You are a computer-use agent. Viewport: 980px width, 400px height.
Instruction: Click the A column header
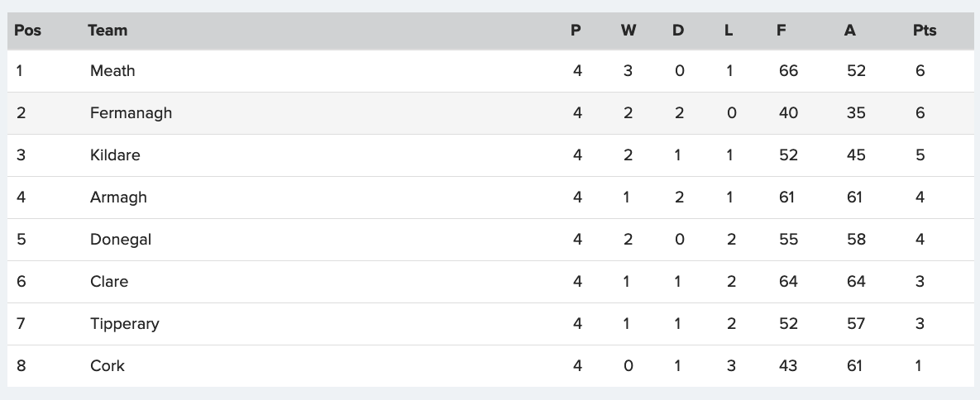849,31
